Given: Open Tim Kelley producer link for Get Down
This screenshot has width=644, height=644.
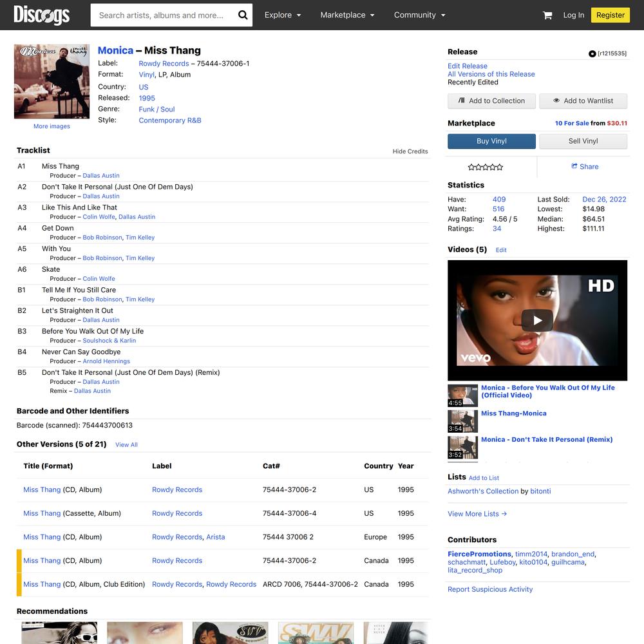Looking at the screenshot, I should [x=140, y=238].
